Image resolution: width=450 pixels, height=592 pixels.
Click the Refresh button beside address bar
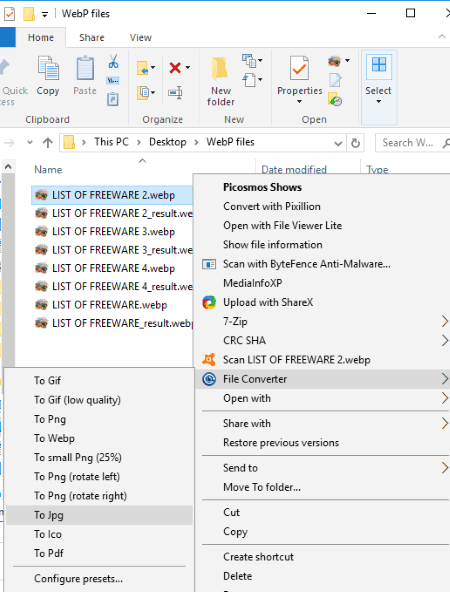(355, 143)
